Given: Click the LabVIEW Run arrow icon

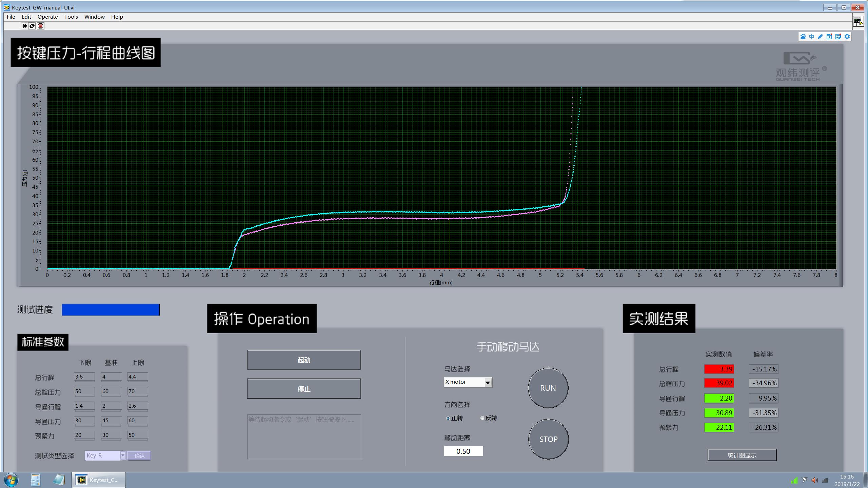Looking at the screenshot, I should coord(24,26).
